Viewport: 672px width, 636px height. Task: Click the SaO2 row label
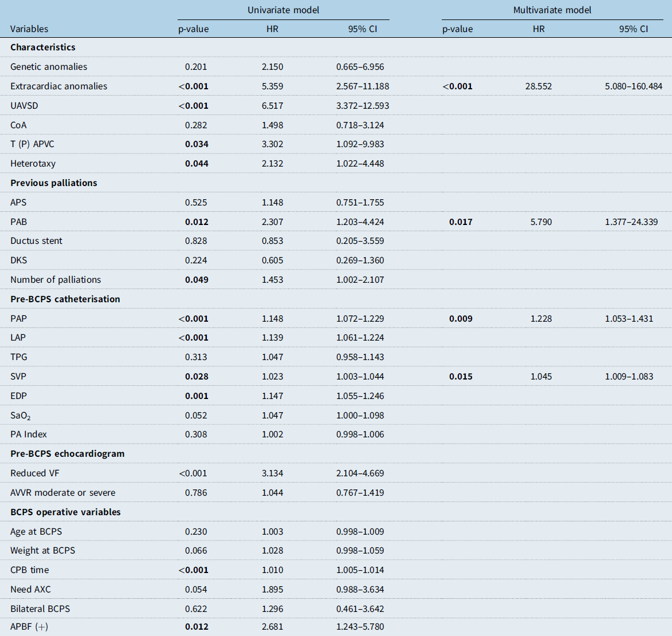pyautogui.click(x=21, y=415)
